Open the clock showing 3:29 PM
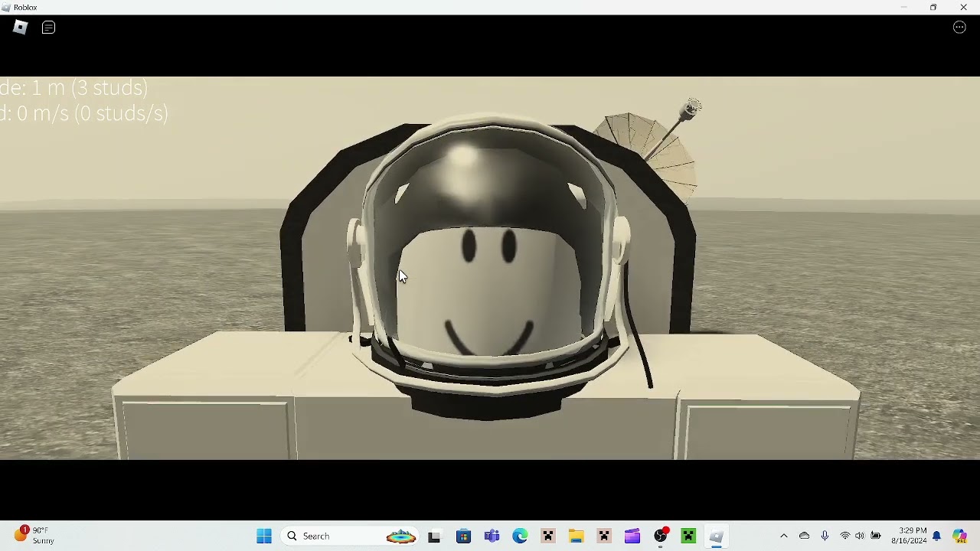 point(909,536)
